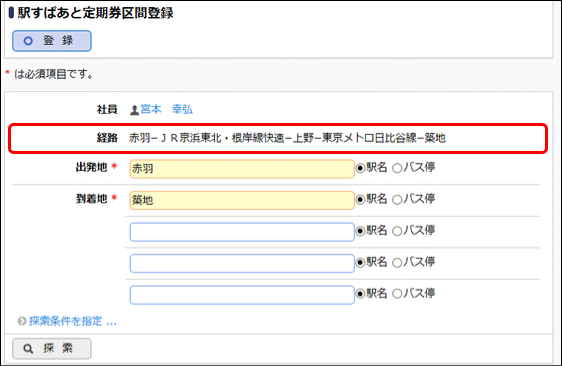The image size is (562, 366).
Task: Select バス停 radio for 出発地
Action: pos(397,168)
